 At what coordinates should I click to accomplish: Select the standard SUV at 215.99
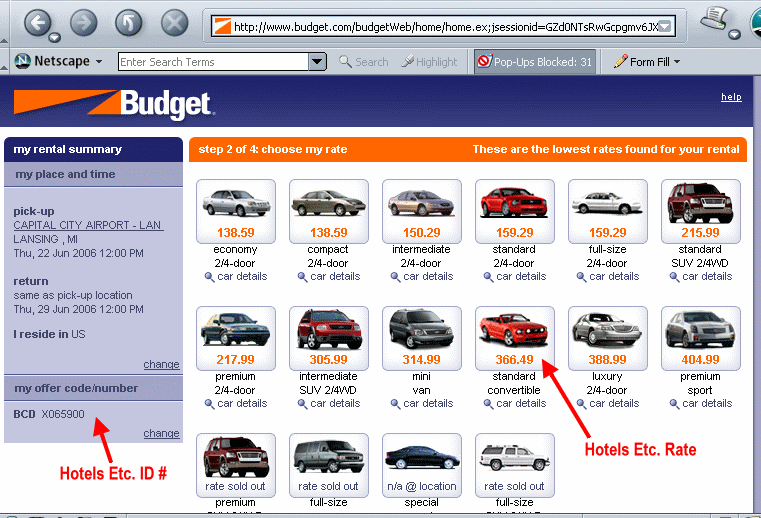tap(701, 211)
